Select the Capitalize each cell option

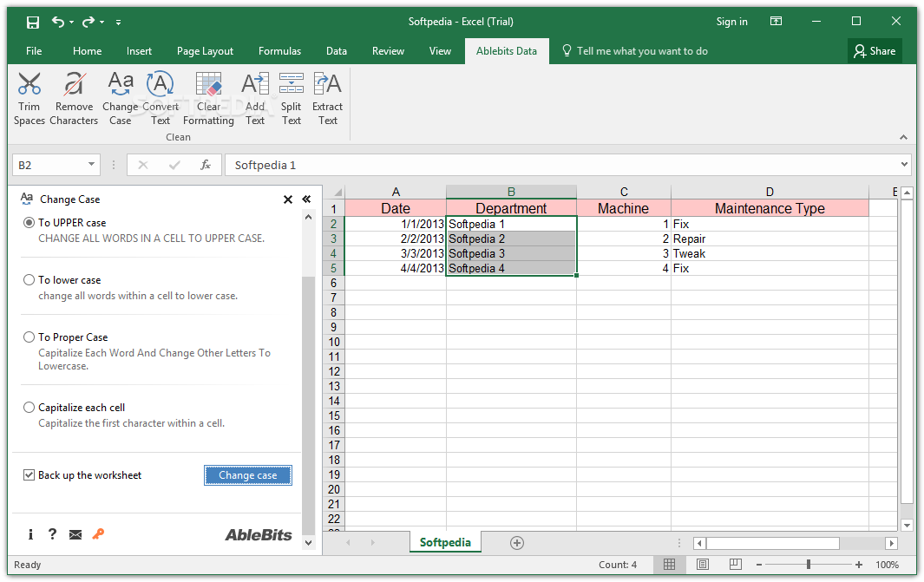(x=29, y=407)
